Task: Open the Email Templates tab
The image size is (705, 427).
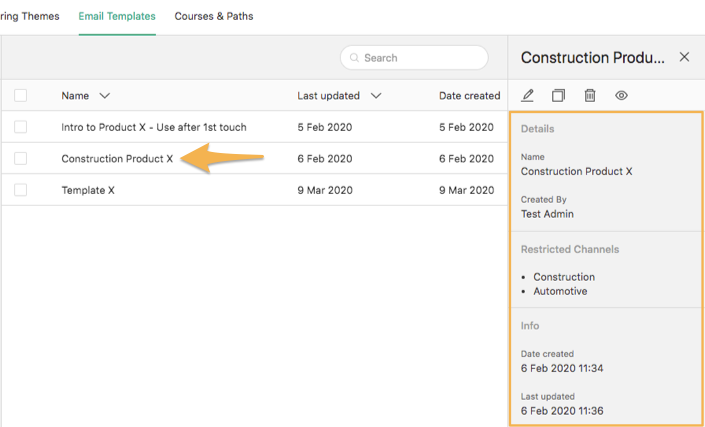Action: (x=117, y=16)
